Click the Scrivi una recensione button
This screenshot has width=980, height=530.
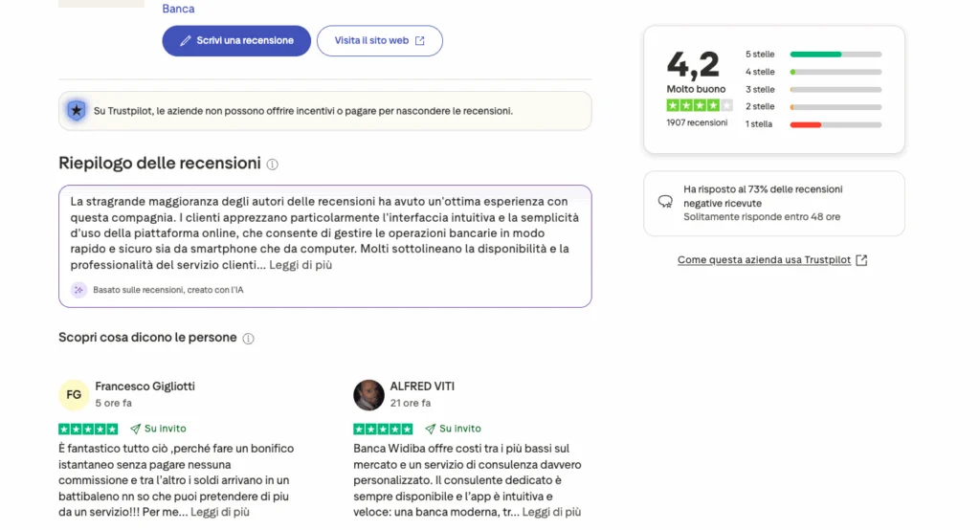pos(236,40)
